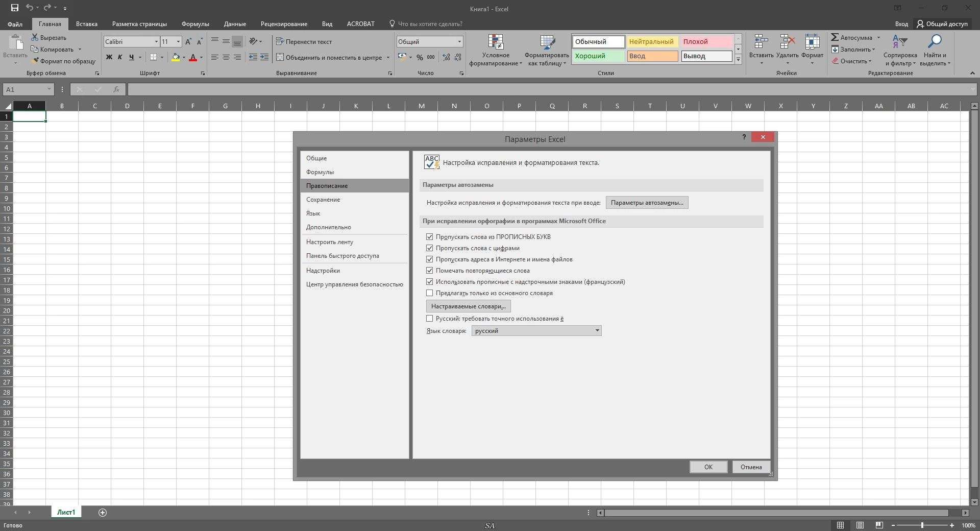Collapse the ribbon with chevron
Viewport: 980px width, 531px height.
point(972,74)
